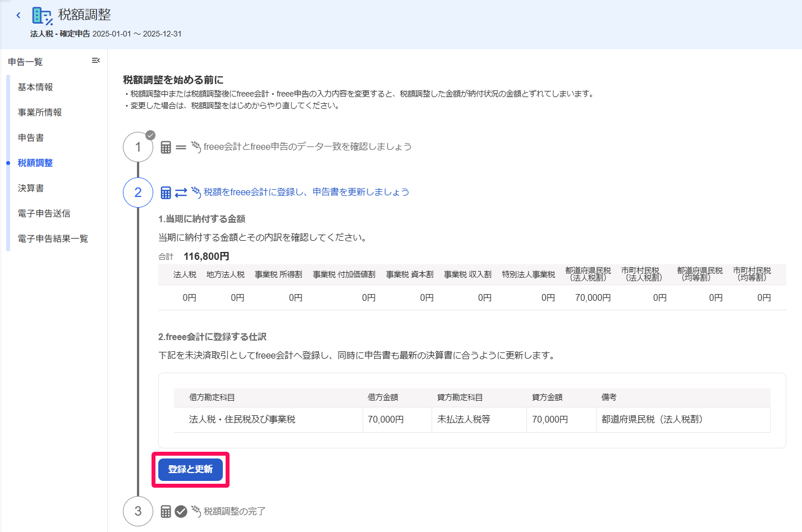Click the equals sign icon in step 1
Viewport: 802px width, 532px height.
click(181, 148)
